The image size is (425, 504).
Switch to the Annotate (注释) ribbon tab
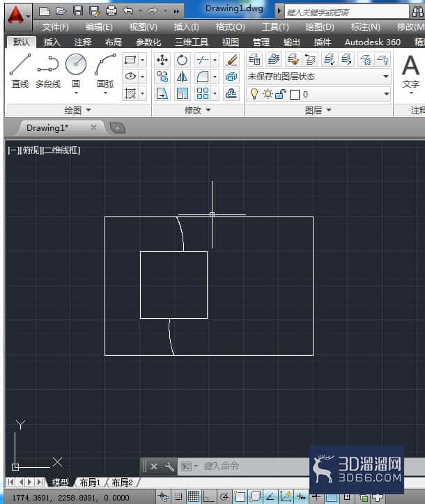click(x=83, y=42)
